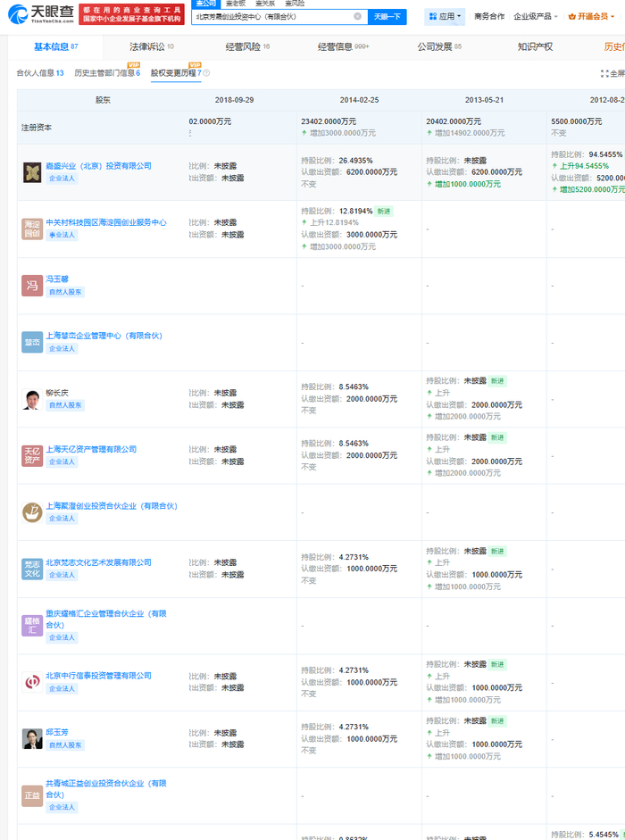
Task: Open 上海慧峦企业管理中心 link
Action: (x=104, y=336)
